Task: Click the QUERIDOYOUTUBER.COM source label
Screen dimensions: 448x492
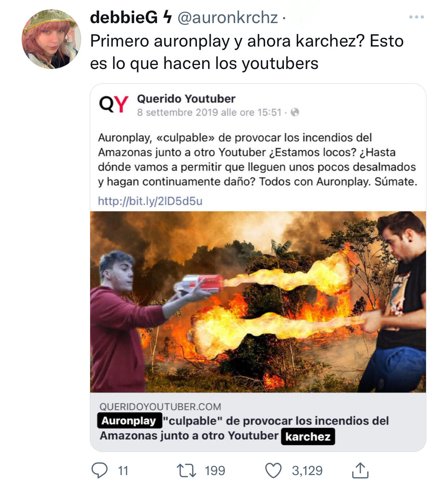Action: [x=160, y=407]
